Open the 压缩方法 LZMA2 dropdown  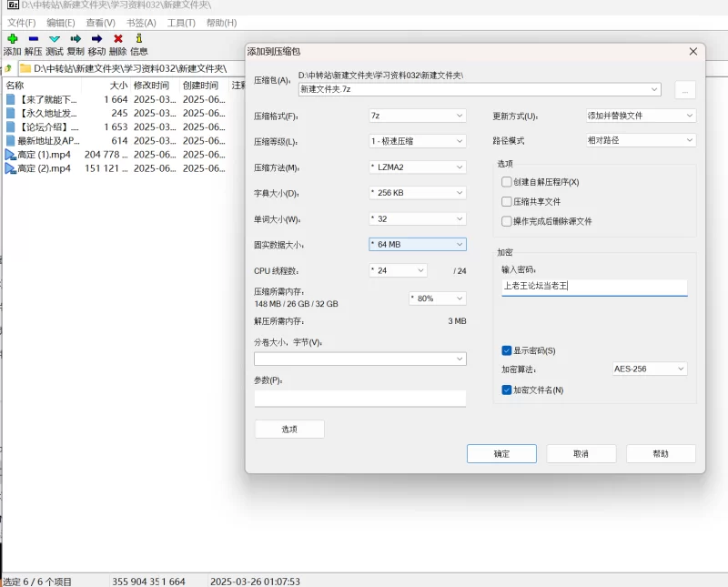(418, 167)
